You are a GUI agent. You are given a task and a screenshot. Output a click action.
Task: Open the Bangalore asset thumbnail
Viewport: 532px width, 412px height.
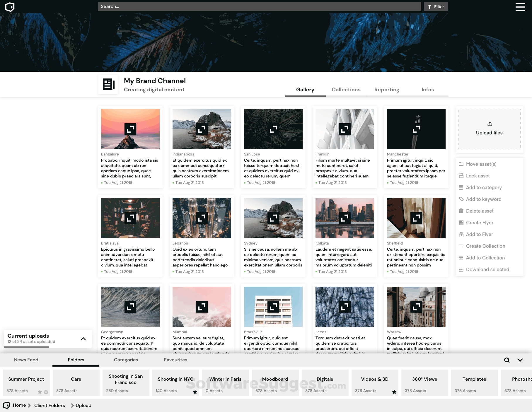tap(130, 129)
